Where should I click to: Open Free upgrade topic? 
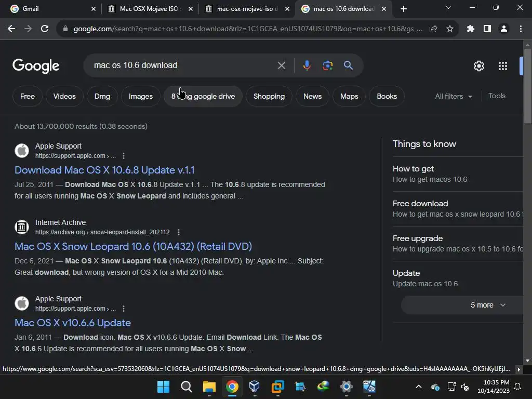tap(458, 244)
